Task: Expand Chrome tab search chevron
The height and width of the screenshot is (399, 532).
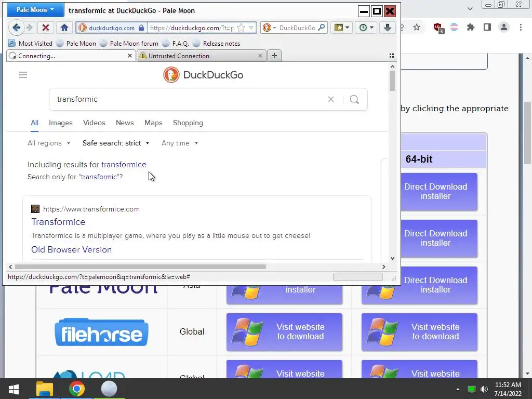Action: [x=470, y=8]
